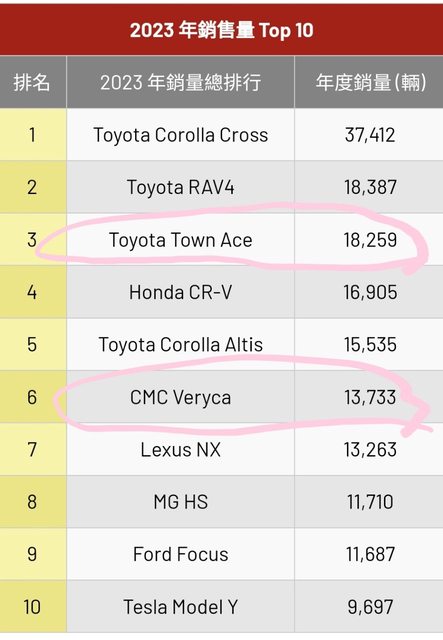Select the circled Toyota Town Ace entry
The height and width of the screenshot is (640, 443).
[x=180, y=240]
